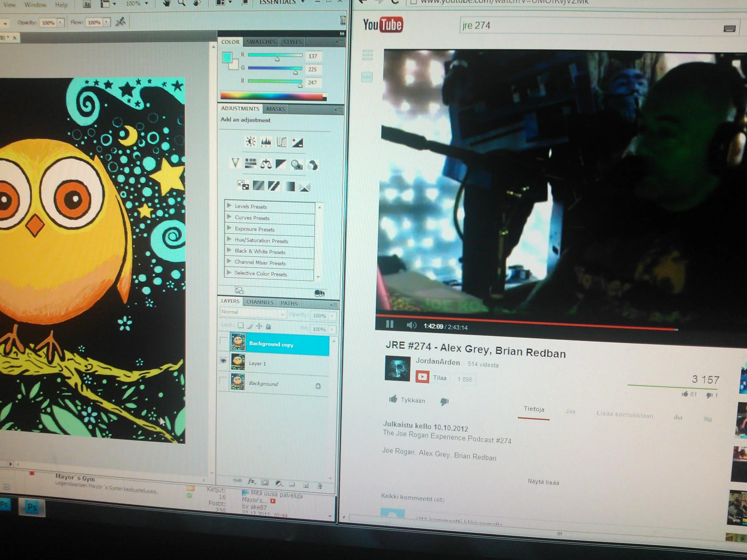Select the Color Balance adjustment icon
The image size is (747, 560).
(x=266, y=164)
